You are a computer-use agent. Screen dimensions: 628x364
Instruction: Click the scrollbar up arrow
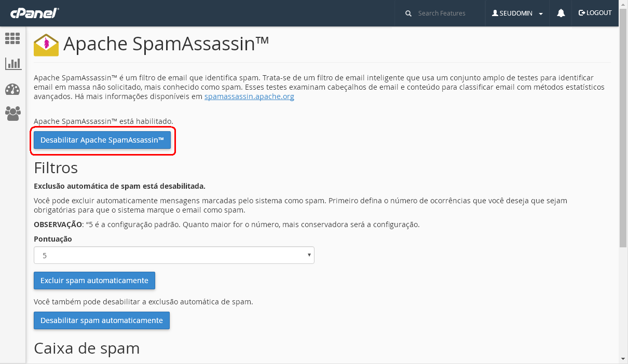pyautogui.click(x=623, y=5)
